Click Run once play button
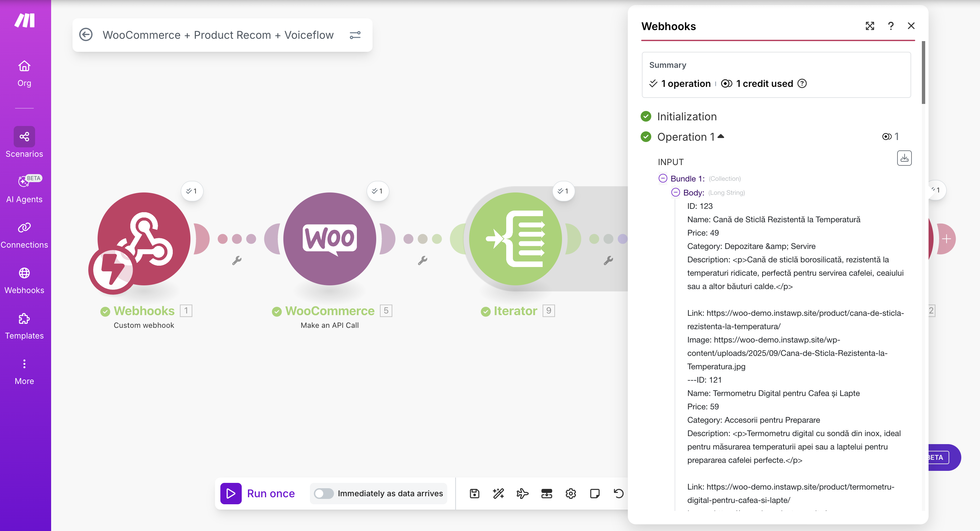Image resolution: width=980 pixels, height=531 pixels. point(231,493)
